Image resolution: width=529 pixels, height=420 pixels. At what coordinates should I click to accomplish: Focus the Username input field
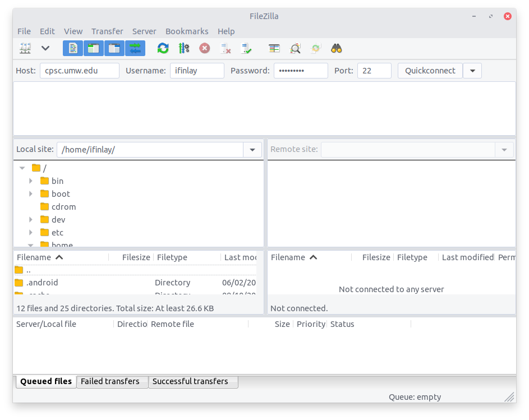click(197, 71)
